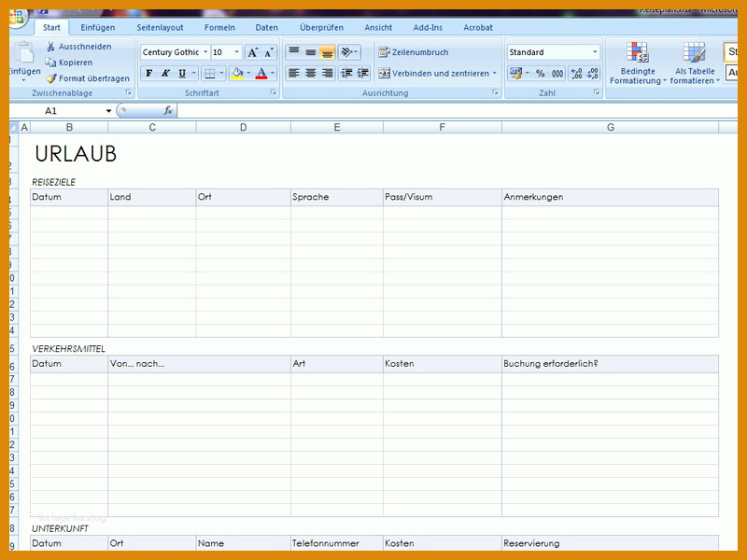Click the Kopieren (copy) icon

[50, 63]
